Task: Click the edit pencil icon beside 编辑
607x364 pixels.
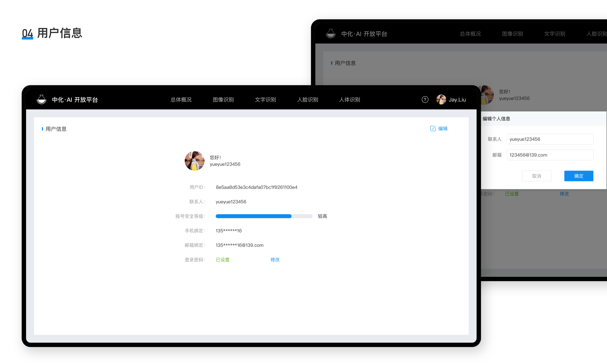Action: pos(433,128)
